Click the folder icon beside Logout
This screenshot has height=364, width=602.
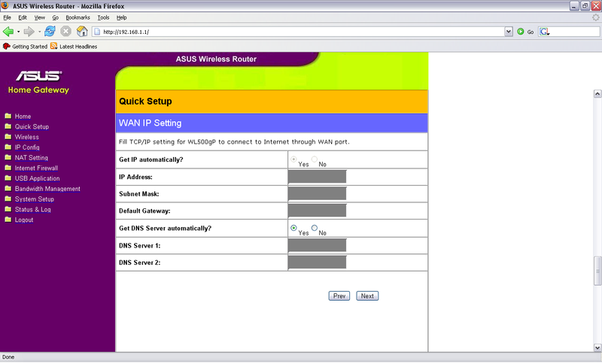tap(8, 220)
